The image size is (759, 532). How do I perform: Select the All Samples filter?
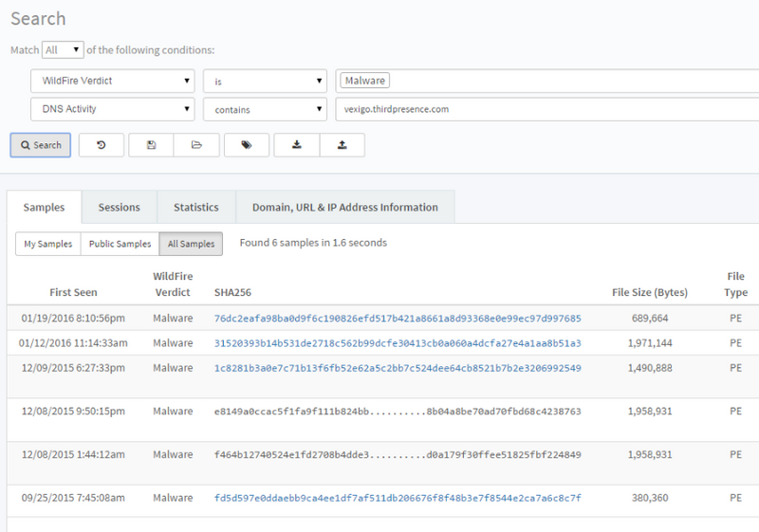(x=191, y=244)
